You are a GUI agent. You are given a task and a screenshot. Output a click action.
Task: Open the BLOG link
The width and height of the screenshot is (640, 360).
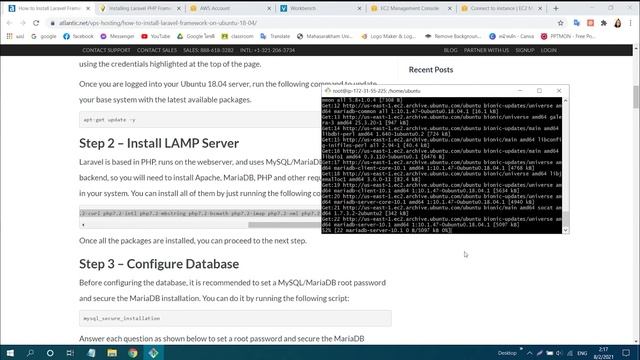tap(450, 50)
